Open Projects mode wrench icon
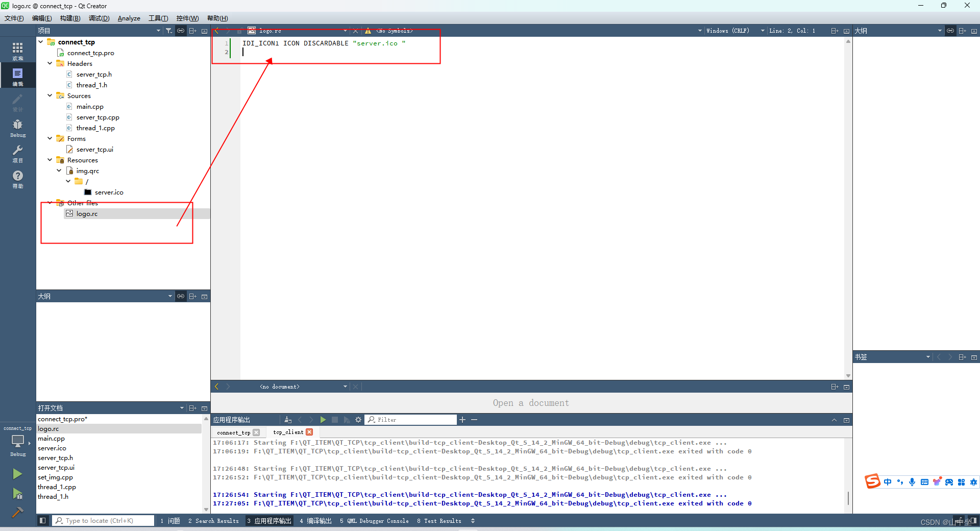Image resolution: width=980 pixels, height=531 pixels. click(17, 153)
